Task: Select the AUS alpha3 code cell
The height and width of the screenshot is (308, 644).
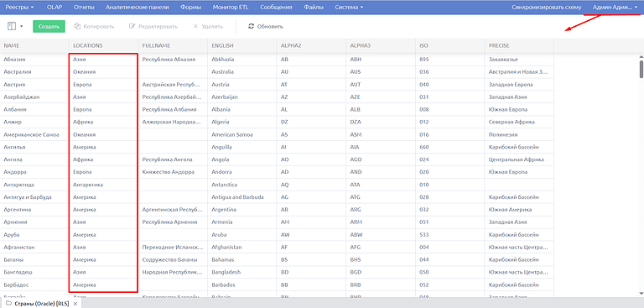Action: click(x=381, y=72)
